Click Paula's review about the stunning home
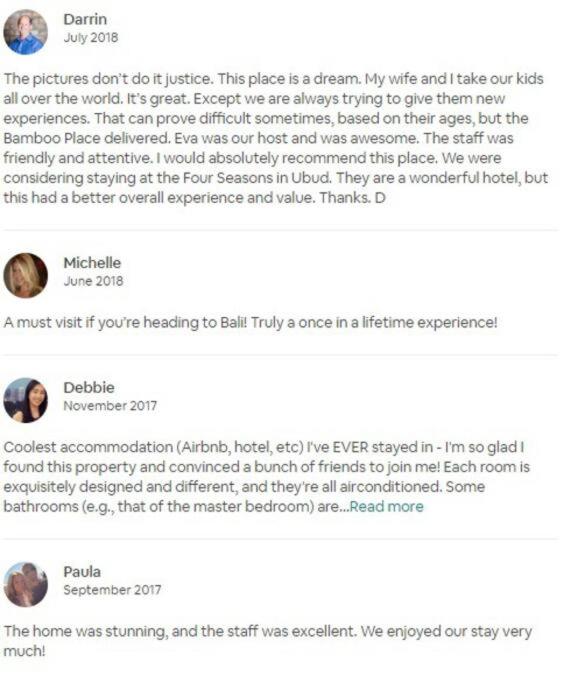This screenshot has width=578, height=683. tap(267, 641)
